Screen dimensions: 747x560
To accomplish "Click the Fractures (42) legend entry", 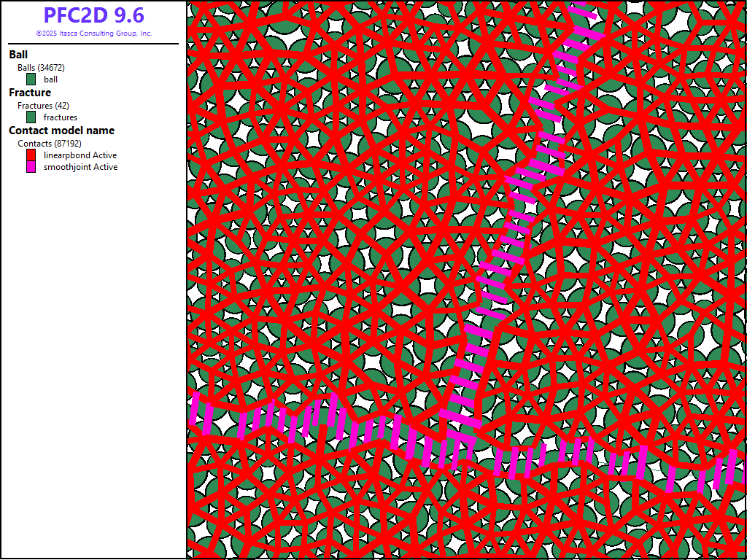I will pos(43,106).
